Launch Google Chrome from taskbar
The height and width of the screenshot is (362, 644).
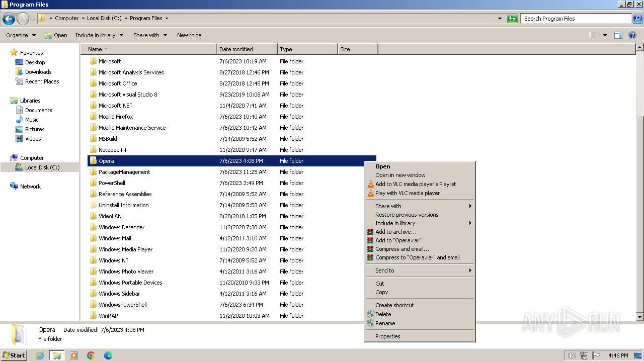coord(91,355)
